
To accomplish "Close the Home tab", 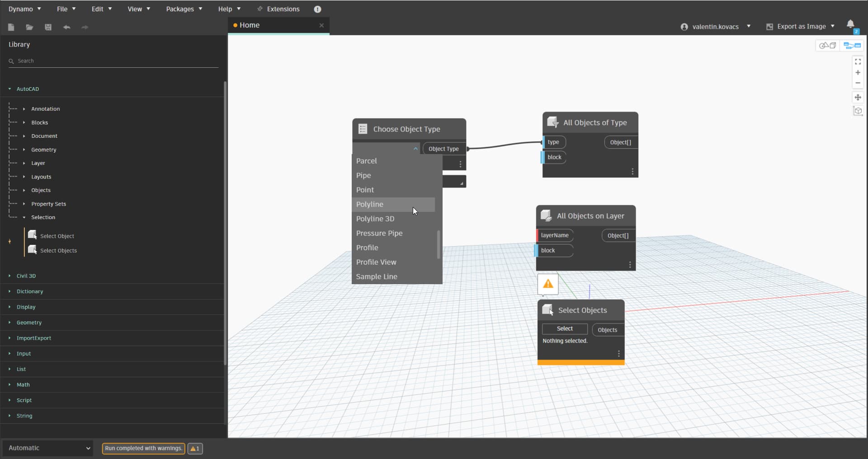I will click(321, 25).
